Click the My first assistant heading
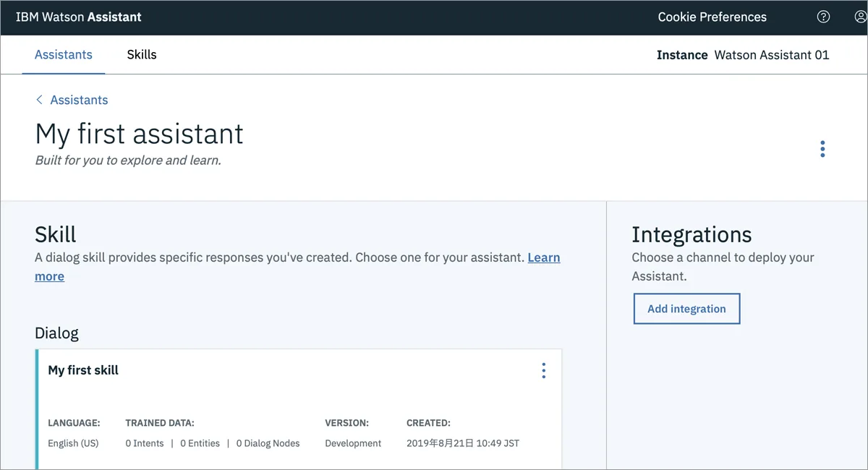Viewport: 868px width, 470px height. pos(140,134)
